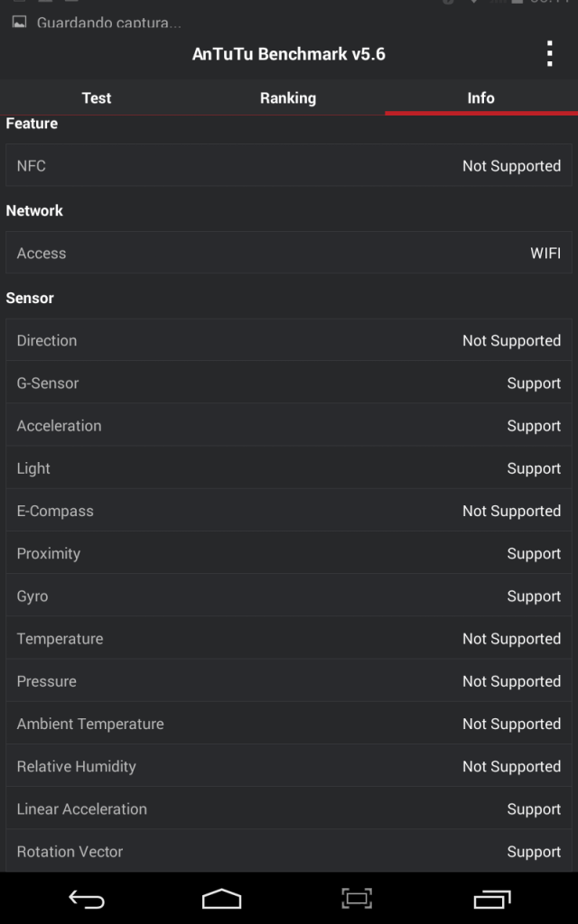This screenshot has width=578, height=924.
Task: Select the Info tab
Action: [480, 97]
